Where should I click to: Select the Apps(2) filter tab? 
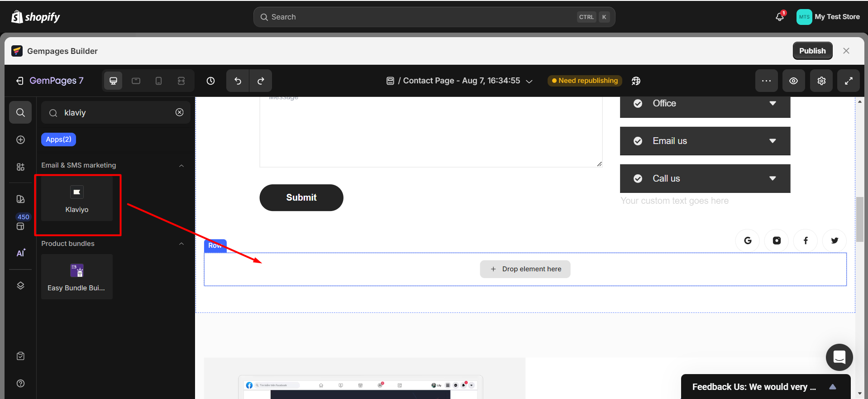(x=58, y=139)
